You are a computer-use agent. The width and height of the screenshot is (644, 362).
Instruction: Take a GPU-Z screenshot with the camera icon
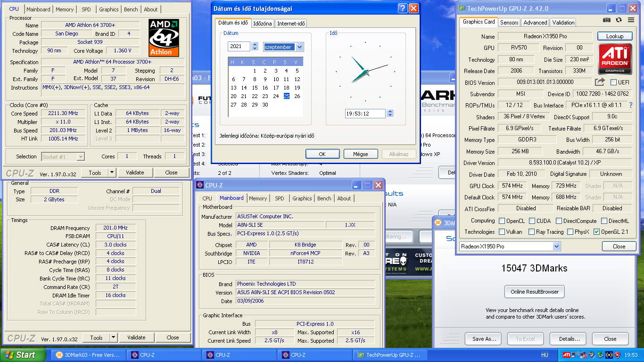click(x=607, y=20)
